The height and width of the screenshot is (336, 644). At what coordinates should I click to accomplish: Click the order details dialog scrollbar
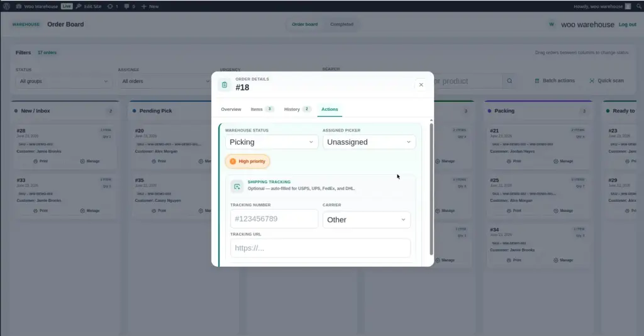pos(431,189)
